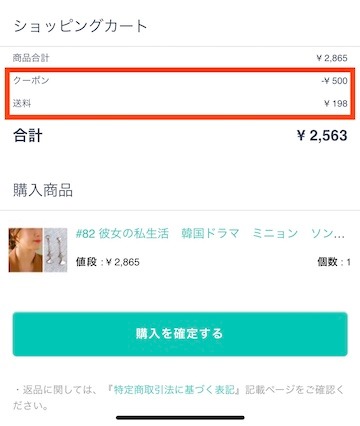360x426 pixels.
Task: Tap the 購入商品 section heading
Action: [x=43, y=190]
